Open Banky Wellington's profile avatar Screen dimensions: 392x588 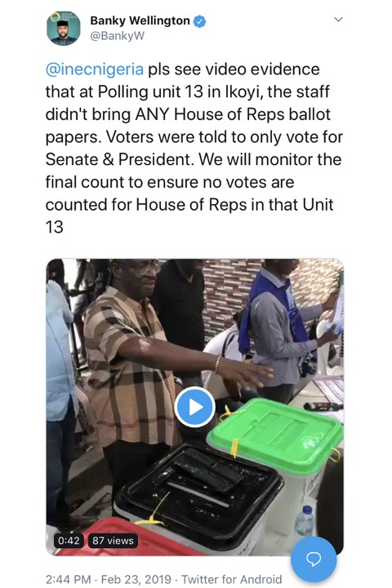pos(64,28)
